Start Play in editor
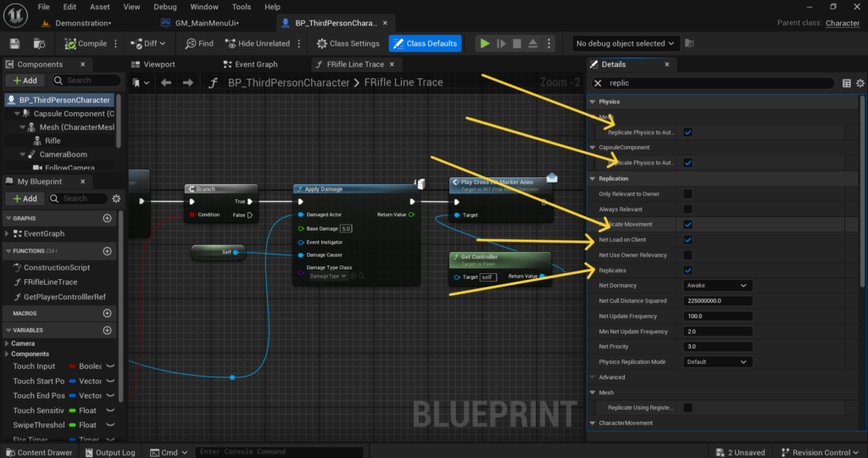Image resolution: width=868 pixels, height=458 pixels. [485, 43]
